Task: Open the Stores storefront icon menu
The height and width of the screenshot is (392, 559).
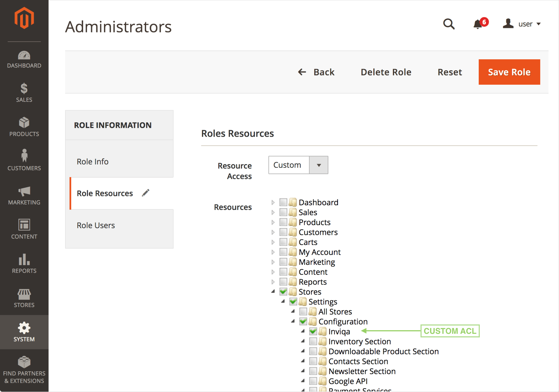Action: 24,298
